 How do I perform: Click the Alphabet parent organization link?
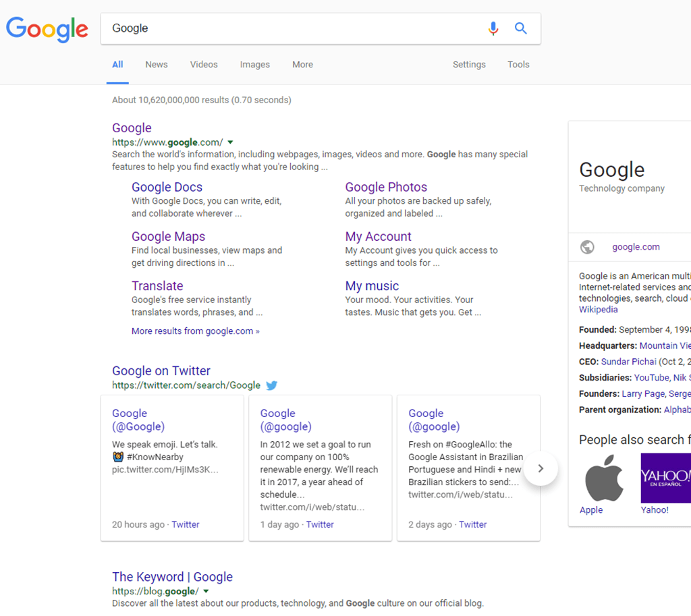point(677,410)
